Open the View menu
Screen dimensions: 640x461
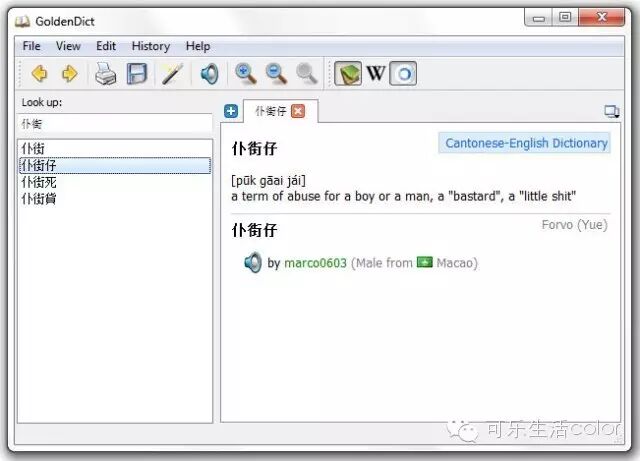click(x=68, y=46)
